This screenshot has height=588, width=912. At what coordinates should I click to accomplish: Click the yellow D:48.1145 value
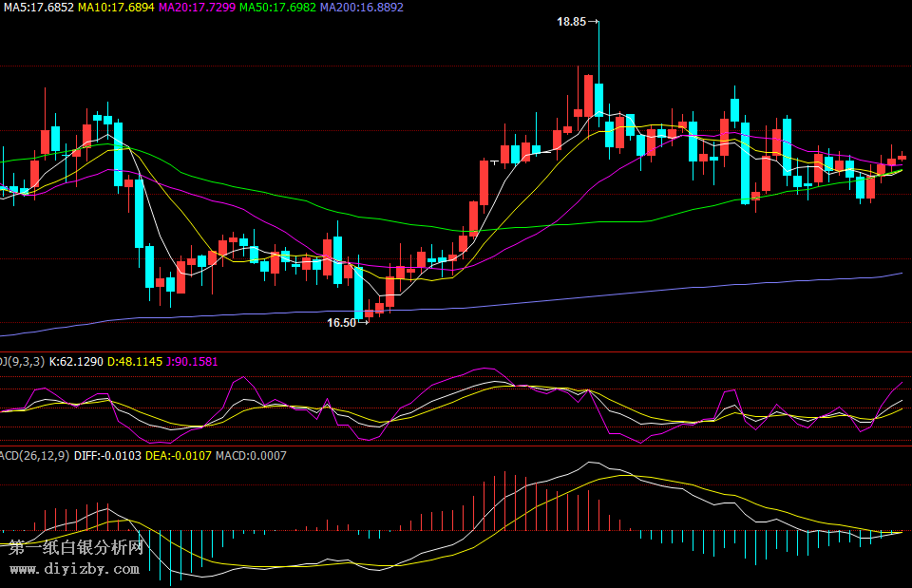133,362
